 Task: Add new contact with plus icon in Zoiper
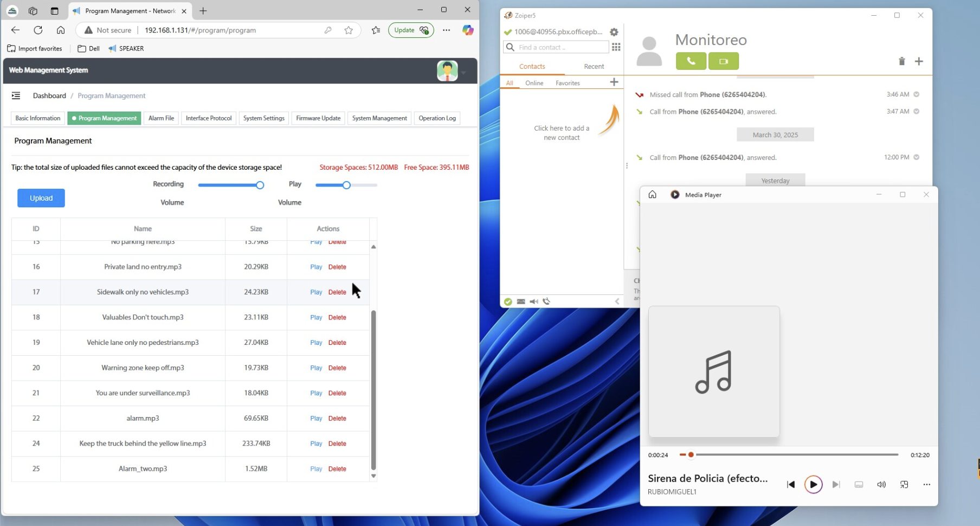tap(614, 82)
